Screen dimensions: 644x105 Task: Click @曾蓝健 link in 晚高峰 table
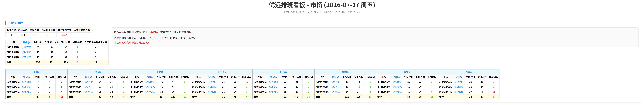click(335, 82)
